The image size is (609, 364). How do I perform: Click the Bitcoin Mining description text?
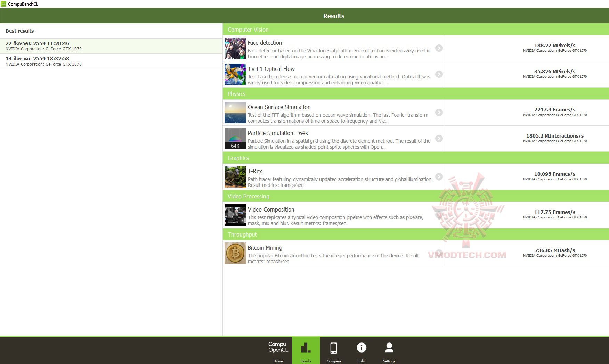[x=333, y=259]
